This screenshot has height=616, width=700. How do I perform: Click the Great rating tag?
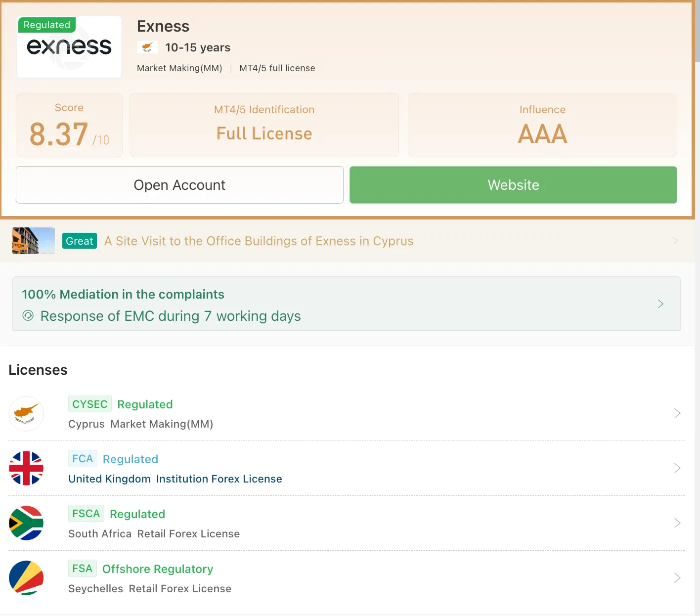tap(80, 241)
